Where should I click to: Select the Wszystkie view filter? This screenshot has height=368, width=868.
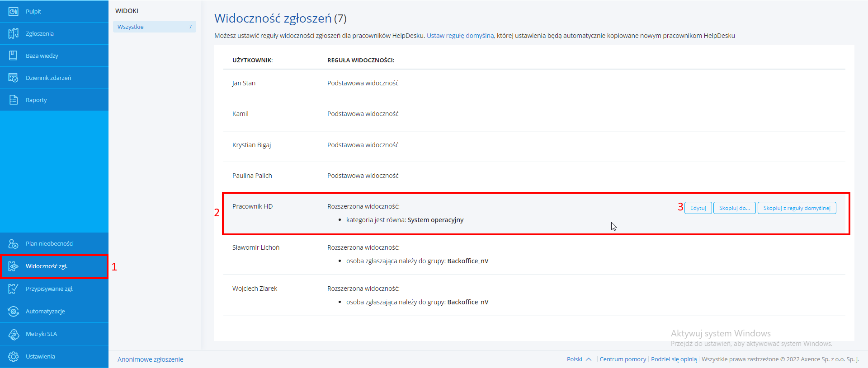(x=154, y=27)
